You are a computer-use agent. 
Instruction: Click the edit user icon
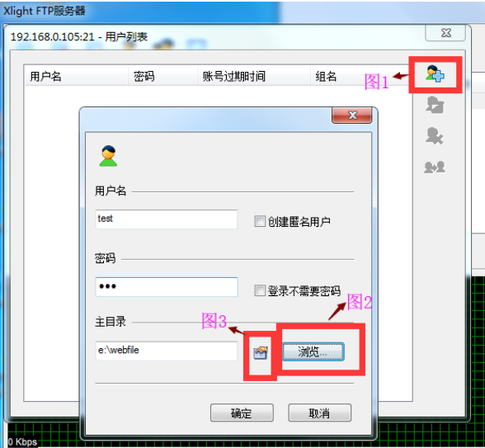(x=435, y=105)
